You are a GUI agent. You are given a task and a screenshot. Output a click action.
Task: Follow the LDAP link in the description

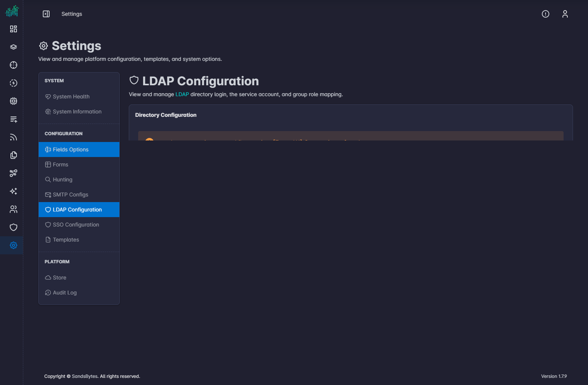point(182,94)
